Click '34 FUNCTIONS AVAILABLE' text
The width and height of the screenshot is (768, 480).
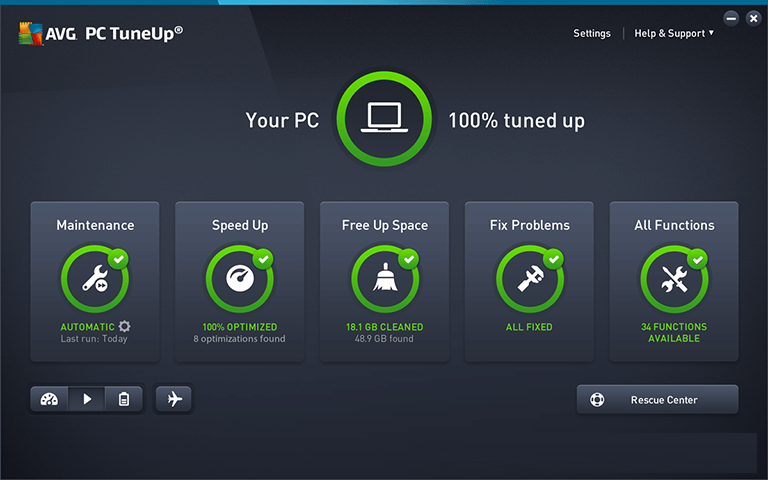pyautogui.click(x=674, y=333)
